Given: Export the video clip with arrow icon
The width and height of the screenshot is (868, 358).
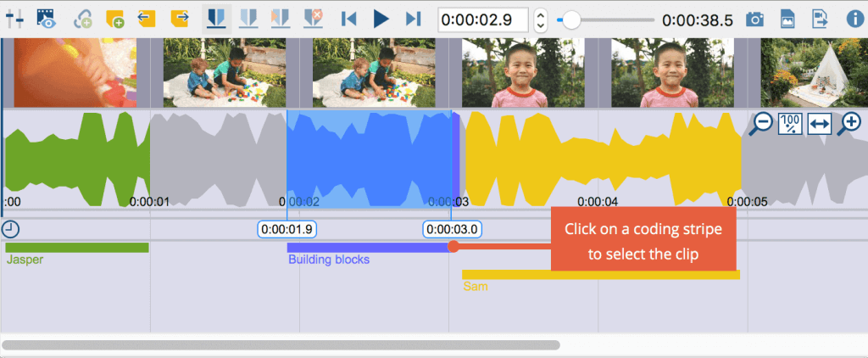Looking at the screenshot, I should click(x=821, y=20).
